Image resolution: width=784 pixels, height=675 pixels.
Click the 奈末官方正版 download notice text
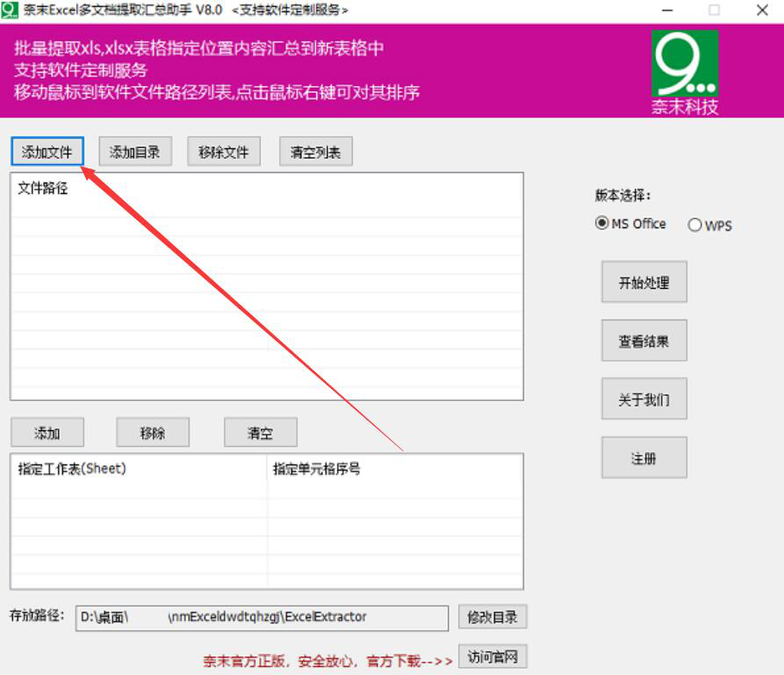[x=327, y=661]
